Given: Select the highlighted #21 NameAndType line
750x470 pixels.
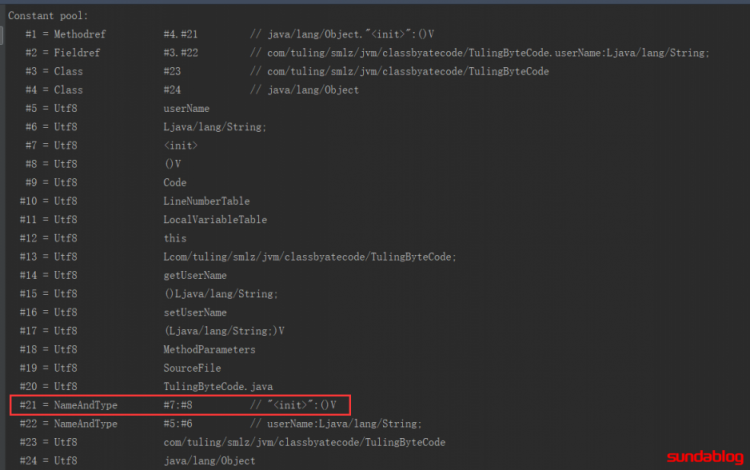Looking at the screenshot, I should tap(180, 405).
